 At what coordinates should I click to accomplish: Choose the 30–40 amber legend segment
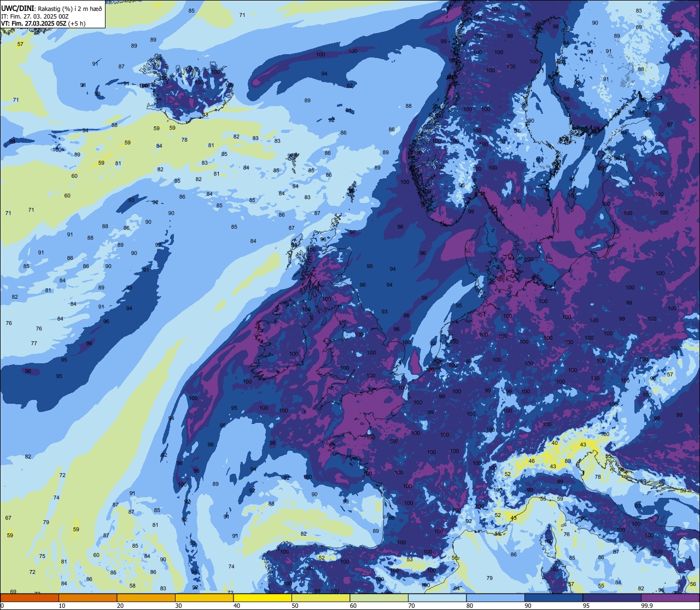click(x=204, y=597)
